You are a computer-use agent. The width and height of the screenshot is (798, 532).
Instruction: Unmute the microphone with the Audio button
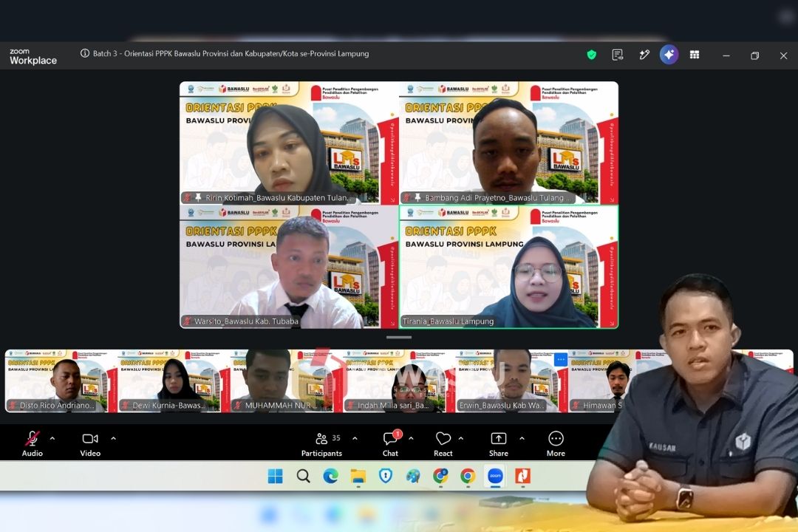point(32,444)
